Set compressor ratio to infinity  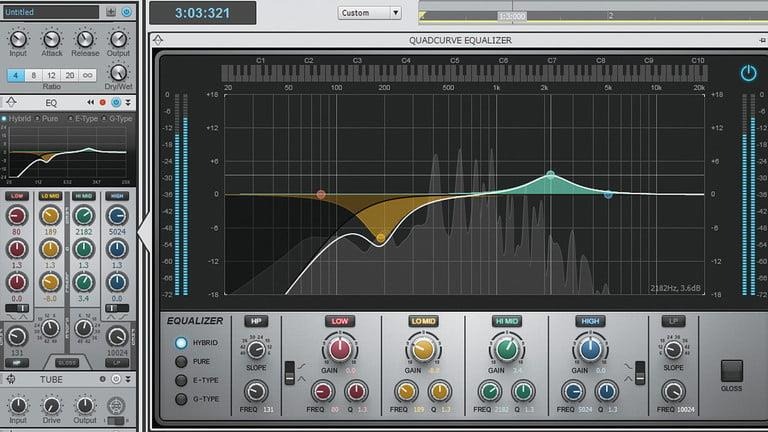[x=87, y=75]
